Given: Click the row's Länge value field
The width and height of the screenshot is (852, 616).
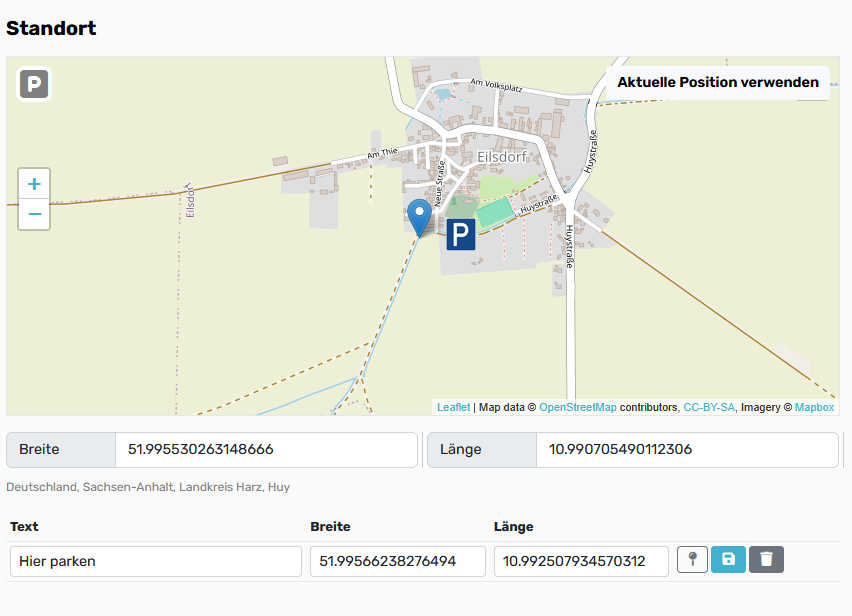Looking at the screenshot, I should click(x=581, y=561).
